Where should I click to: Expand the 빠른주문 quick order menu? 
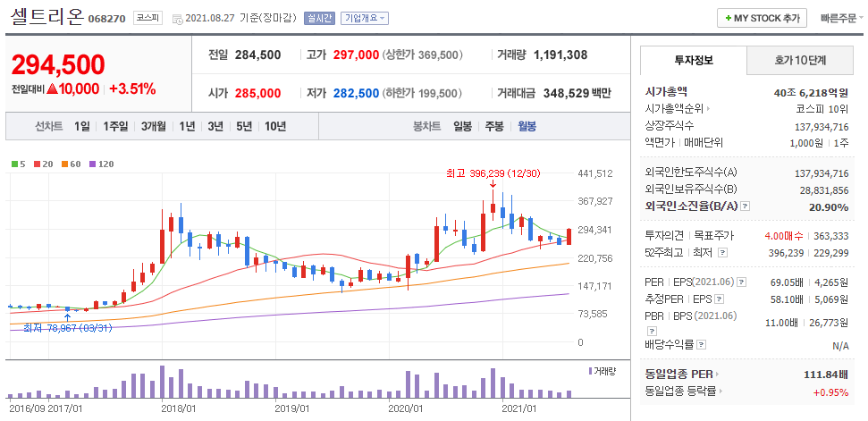tap(841, 18)
